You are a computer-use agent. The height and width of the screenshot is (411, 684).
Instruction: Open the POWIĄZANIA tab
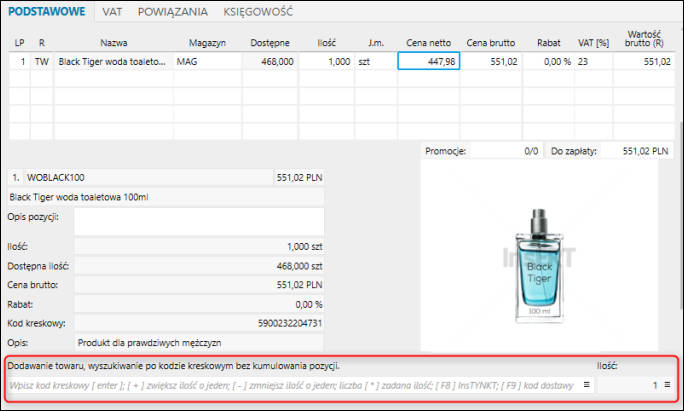coord(173,12)
